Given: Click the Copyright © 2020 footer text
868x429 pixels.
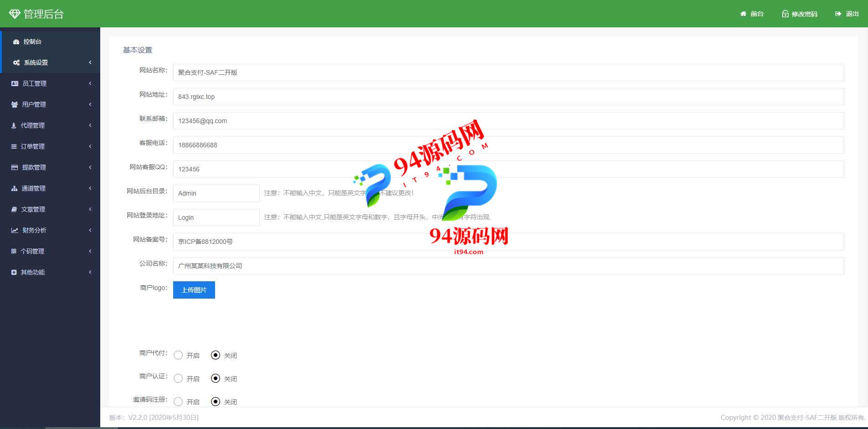Looking at the screenshot, I should pyautogui.click(x=793, y=418).
